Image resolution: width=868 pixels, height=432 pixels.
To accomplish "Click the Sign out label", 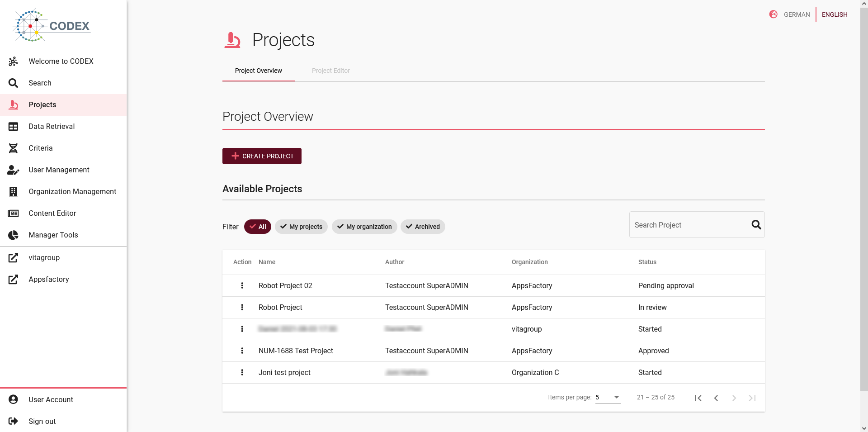I will click(x=42, y=421).
